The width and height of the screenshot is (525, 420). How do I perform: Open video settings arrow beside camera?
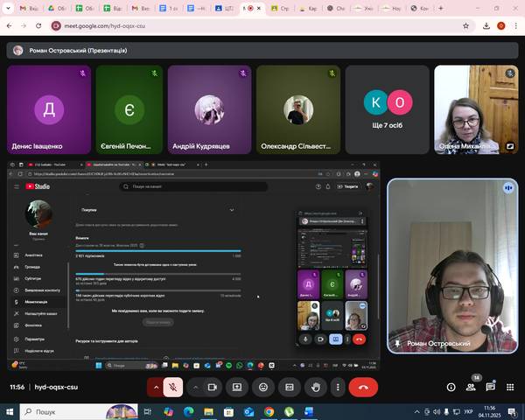194,387
